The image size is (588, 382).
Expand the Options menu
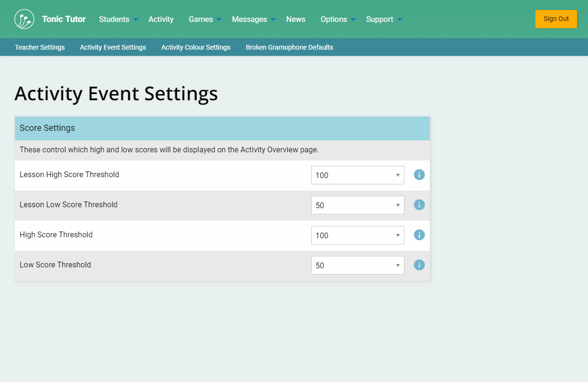pos(338,19)
